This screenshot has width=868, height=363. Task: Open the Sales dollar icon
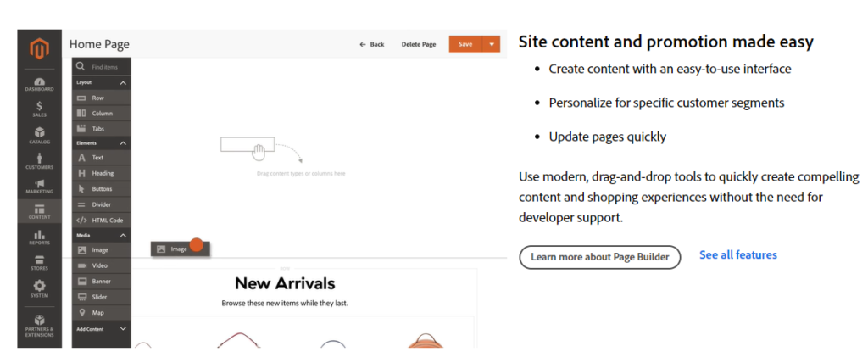pos(40,109)
